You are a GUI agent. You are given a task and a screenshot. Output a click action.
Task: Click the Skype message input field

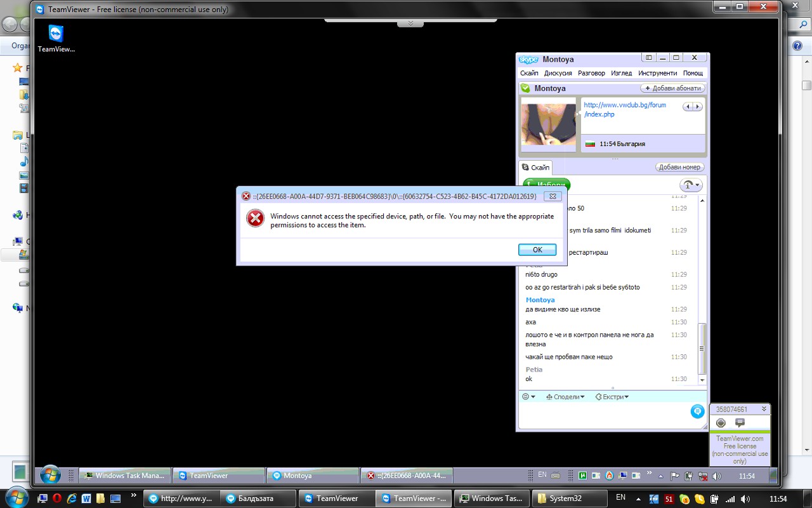click(x=603, y=415)
